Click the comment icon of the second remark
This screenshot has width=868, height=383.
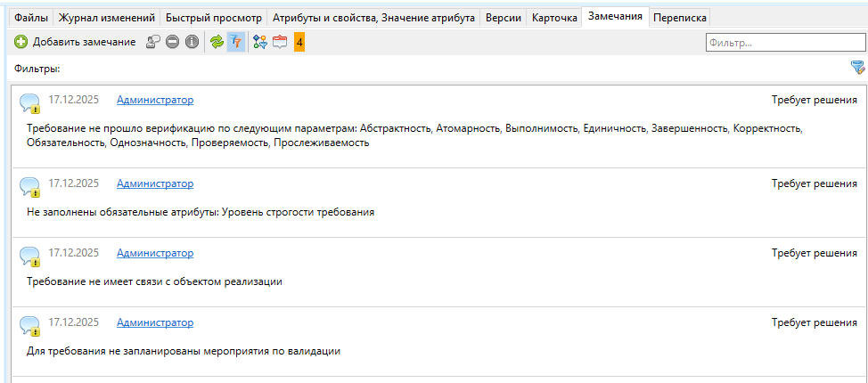29,186
